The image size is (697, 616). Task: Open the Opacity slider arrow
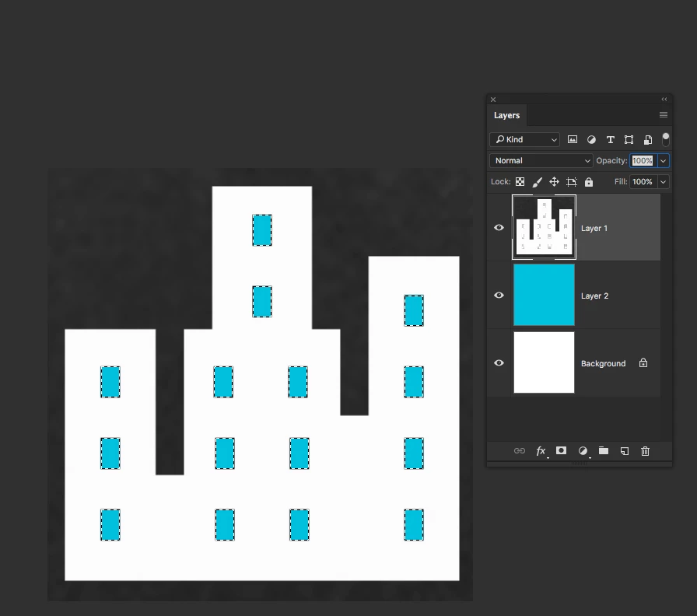pos(664,160)
